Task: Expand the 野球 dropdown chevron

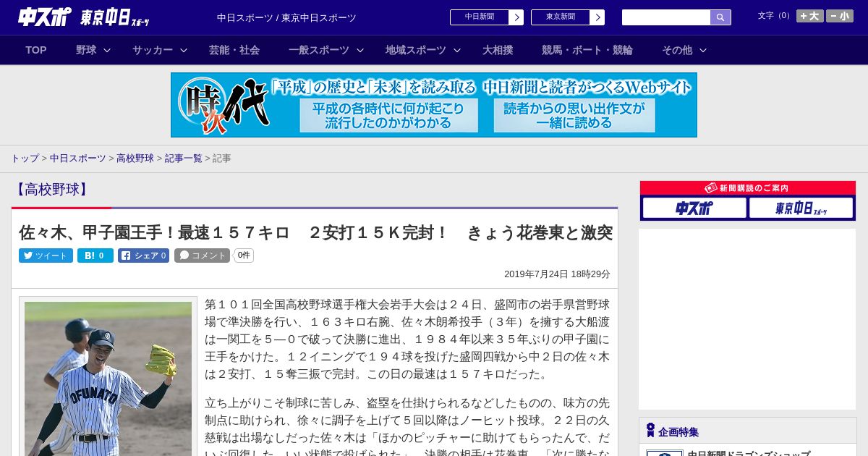Action: tap(107, 50)
